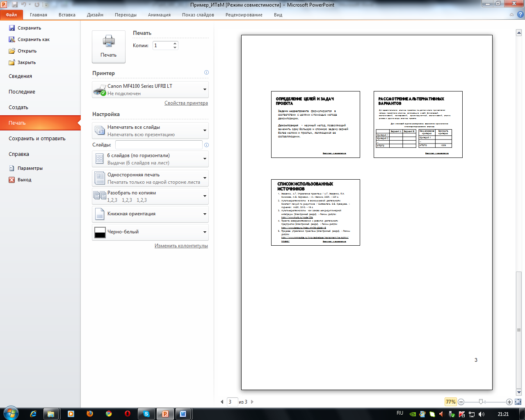Screen dimensions: 525x420
Task: Click the 77% zoom level button
Action: (x=450, y=402)
